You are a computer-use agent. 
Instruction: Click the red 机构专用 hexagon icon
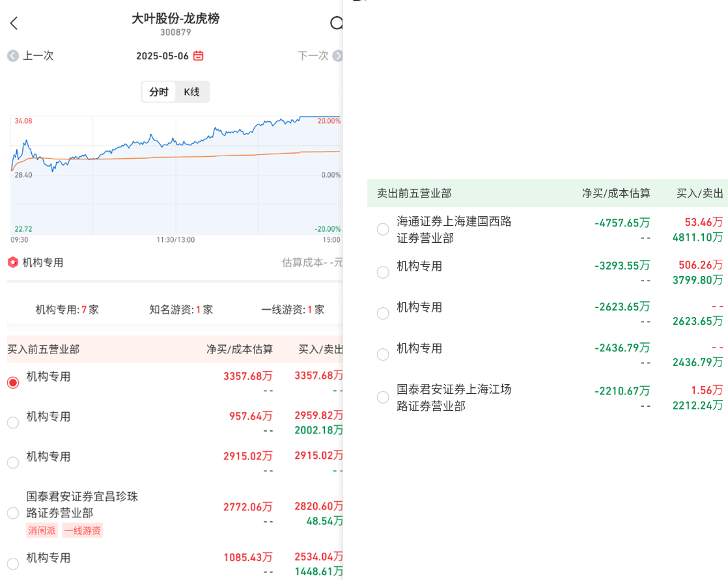coord(13,262)
